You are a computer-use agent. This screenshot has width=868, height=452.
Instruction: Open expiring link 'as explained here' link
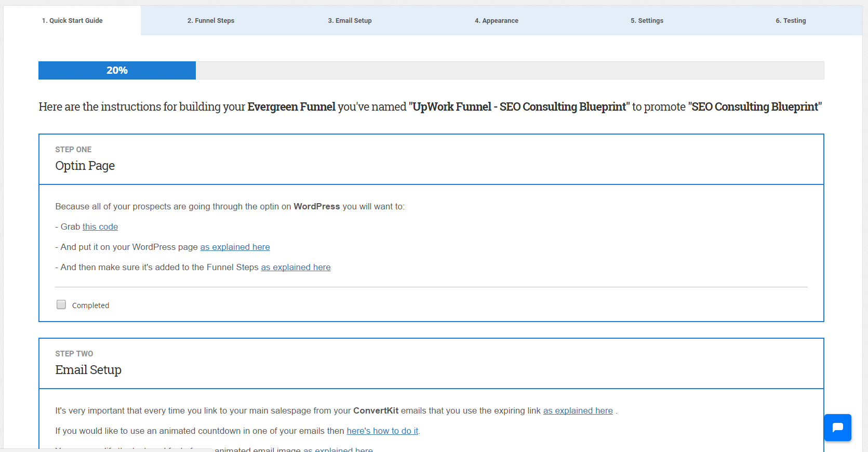(578, 411)
